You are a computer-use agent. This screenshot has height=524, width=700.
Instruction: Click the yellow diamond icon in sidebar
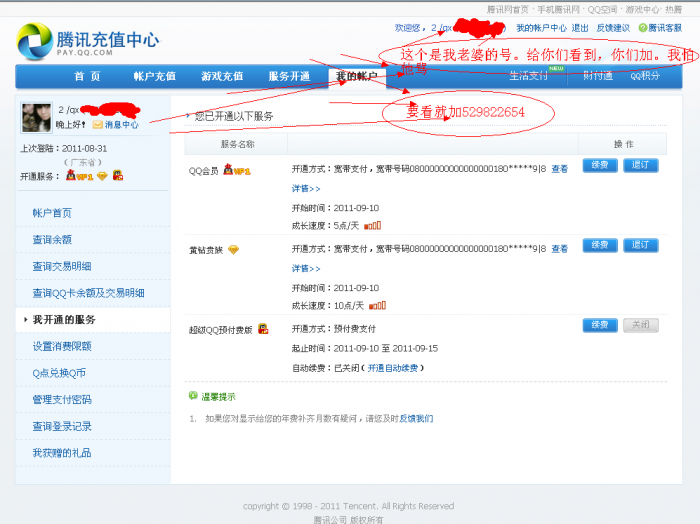pos(102,176)
